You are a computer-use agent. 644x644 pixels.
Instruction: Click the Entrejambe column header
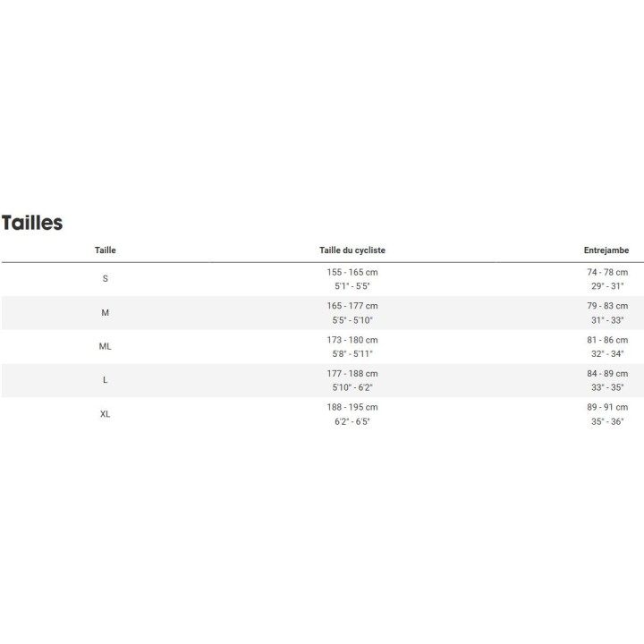coord(606,250)
